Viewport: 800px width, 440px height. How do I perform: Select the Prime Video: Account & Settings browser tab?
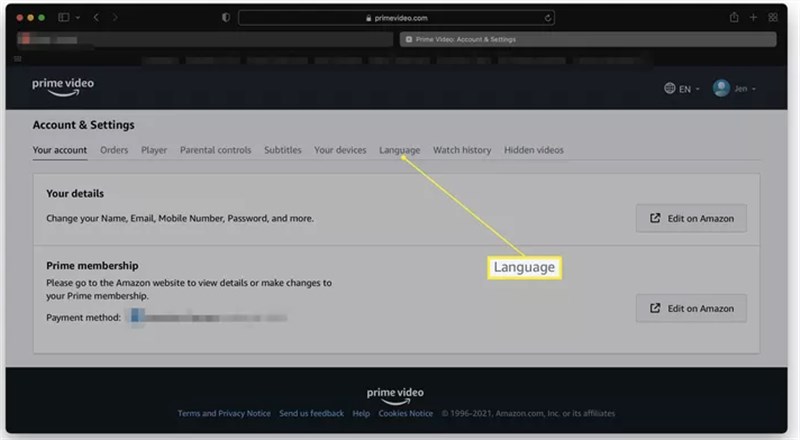(588, 39)
